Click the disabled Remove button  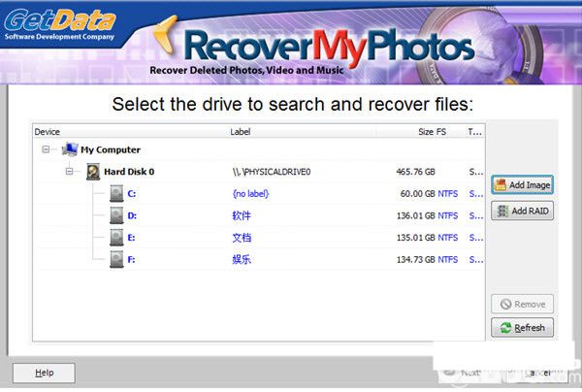(x=522, y=304)
